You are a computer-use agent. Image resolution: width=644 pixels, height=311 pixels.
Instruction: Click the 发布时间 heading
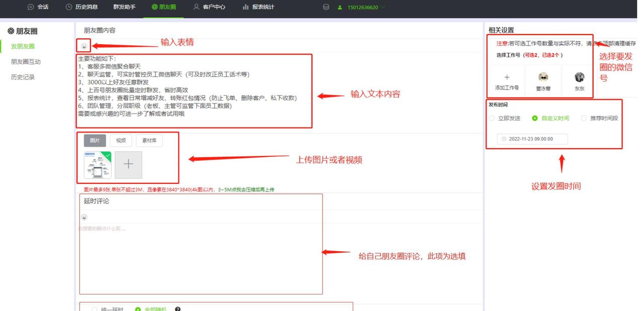(x=498, y=105)
